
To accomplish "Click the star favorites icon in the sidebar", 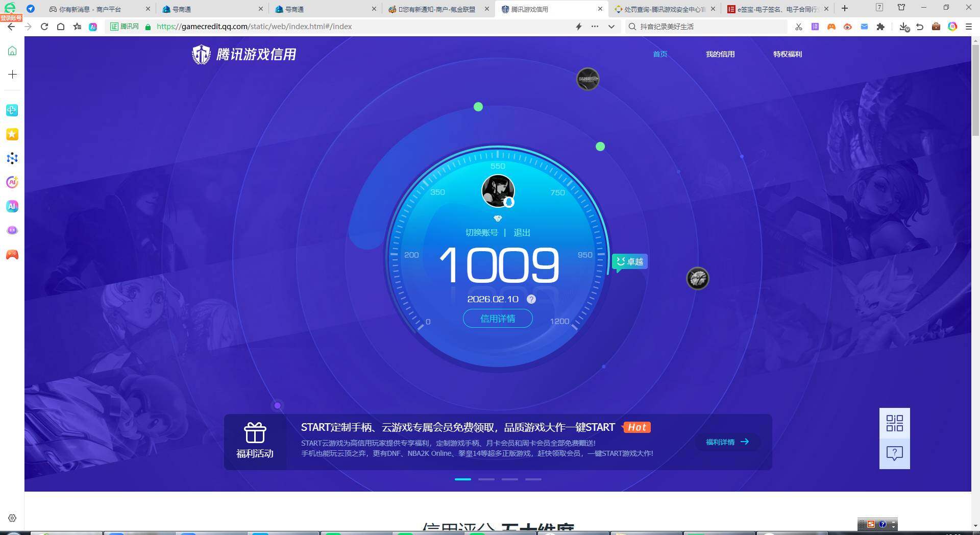I will click(x=12, y=134).
